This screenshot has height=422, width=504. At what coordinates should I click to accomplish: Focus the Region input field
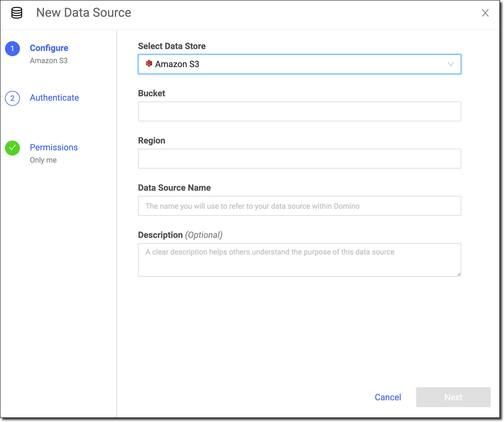pos(299,159)
